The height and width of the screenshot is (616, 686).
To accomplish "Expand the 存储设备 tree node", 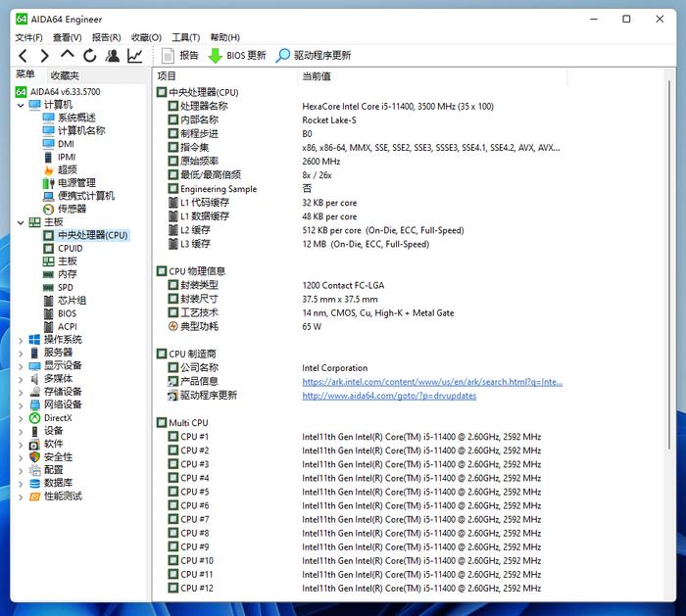I will tap(21, 392).
